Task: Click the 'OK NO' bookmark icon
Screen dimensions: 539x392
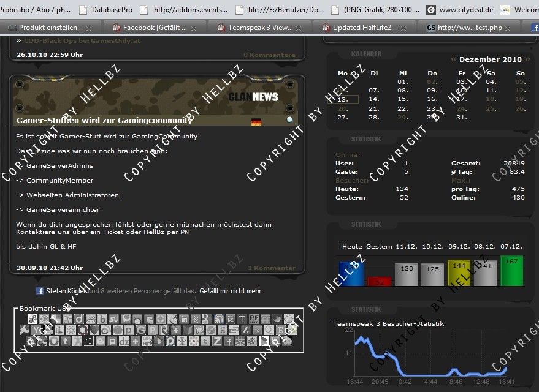Action: coord(147,341)
